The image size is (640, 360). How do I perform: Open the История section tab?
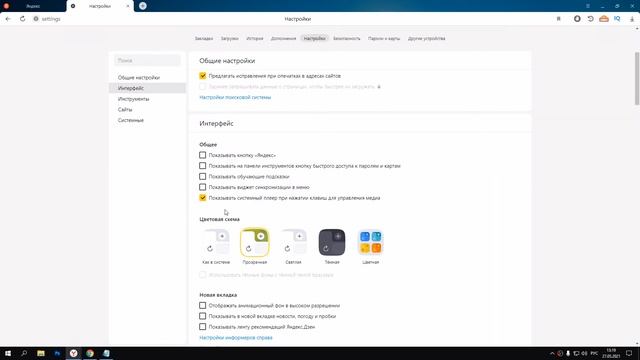255,38
